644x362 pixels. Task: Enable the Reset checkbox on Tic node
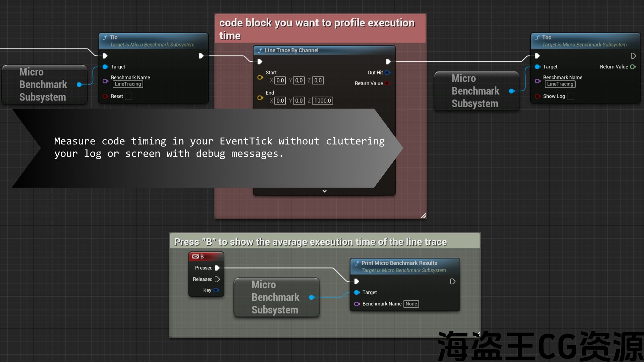coord(128,96)
